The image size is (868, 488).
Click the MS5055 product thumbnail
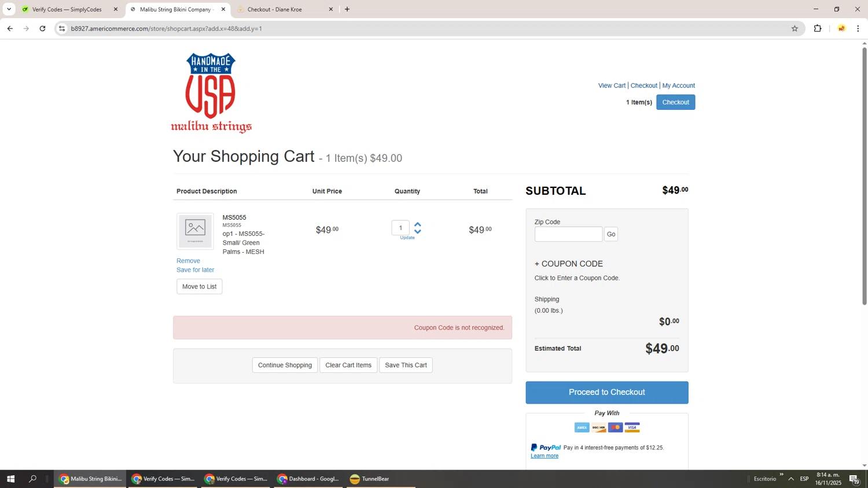pyautogui.click(x=195, y=231)
